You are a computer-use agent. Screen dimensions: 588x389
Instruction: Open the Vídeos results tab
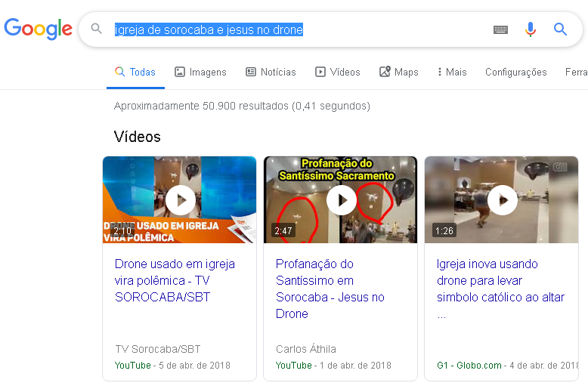[338, 72]
